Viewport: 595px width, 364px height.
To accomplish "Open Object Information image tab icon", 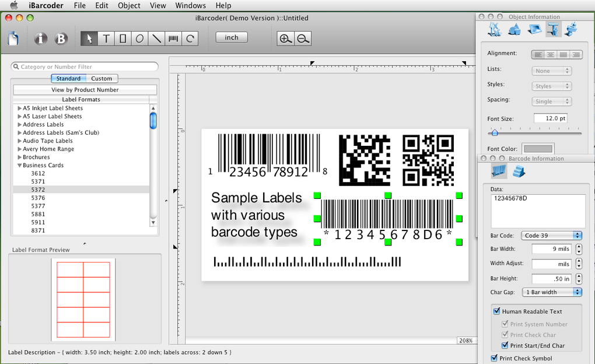I will pos(534,29).
